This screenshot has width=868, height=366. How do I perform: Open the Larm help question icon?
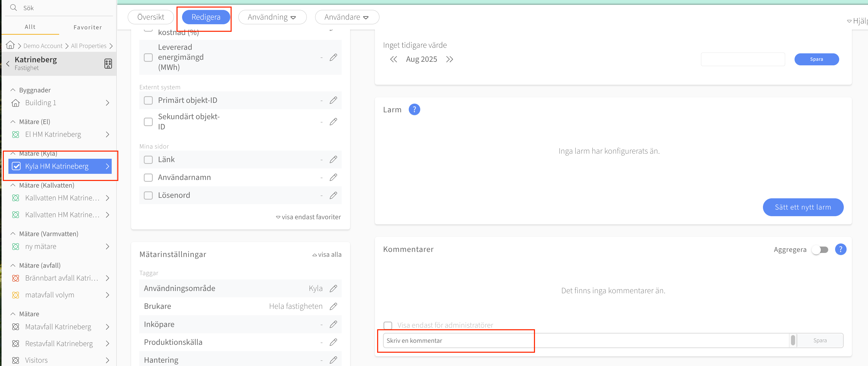(414, 110)
